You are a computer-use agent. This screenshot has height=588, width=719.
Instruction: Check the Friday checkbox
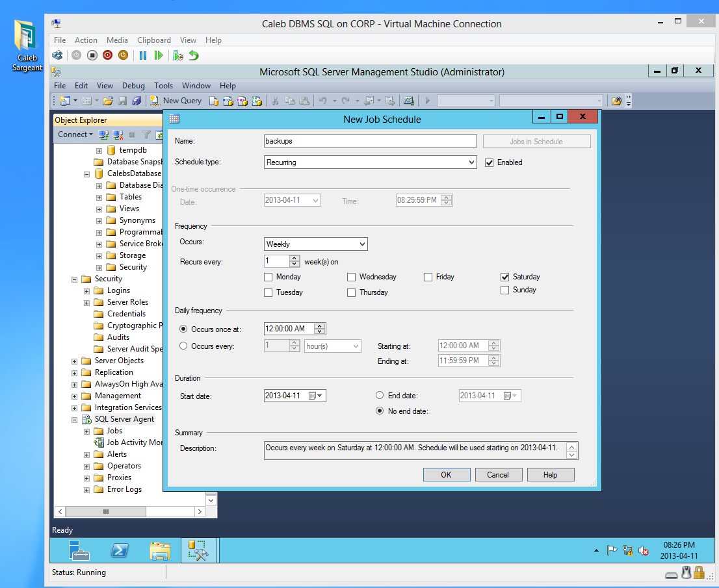tap(428, 277)
